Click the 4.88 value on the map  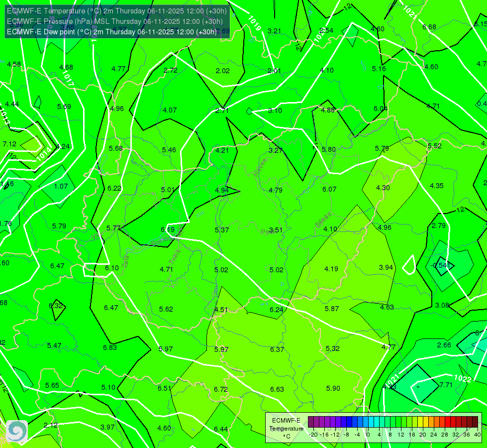pos(328,110)
